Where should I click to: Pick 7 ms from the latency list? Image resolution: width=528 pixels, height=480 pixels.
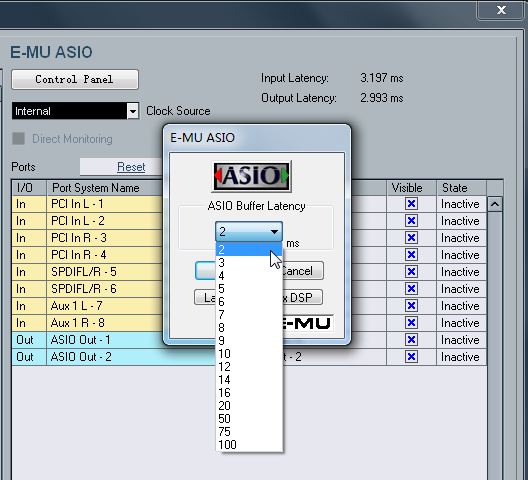(x=249, y=314)
